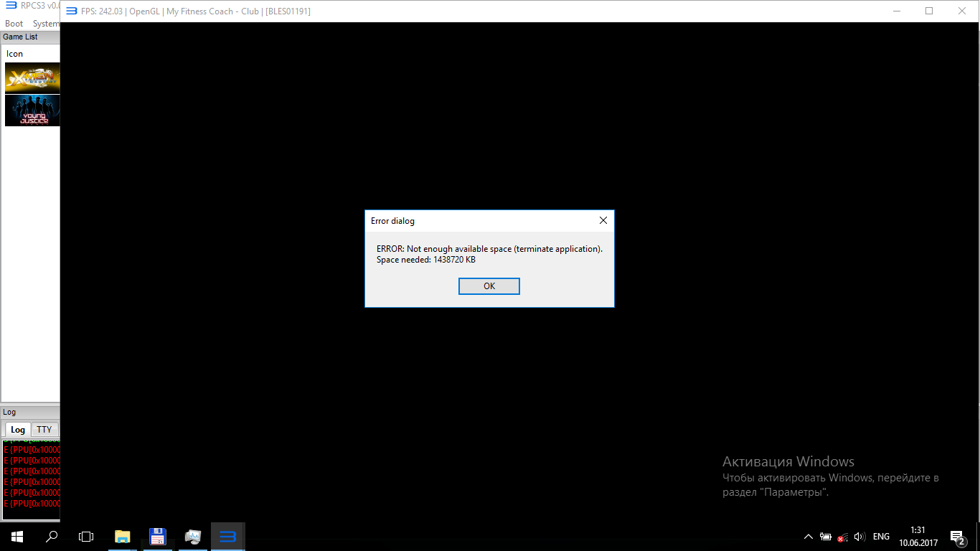980x551 pixels.
Task: Click the RPCS3 logo in main window title bar
Action: point(11,6)
